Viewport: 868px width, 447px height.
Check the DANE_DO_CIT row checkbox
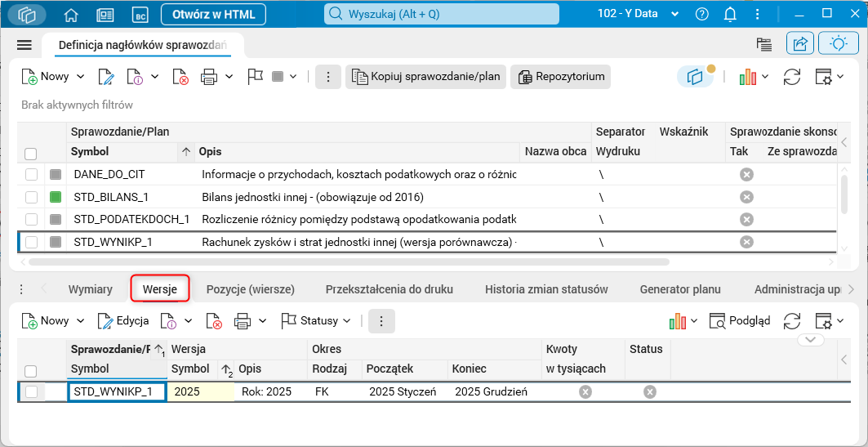[x=31, y=174]
